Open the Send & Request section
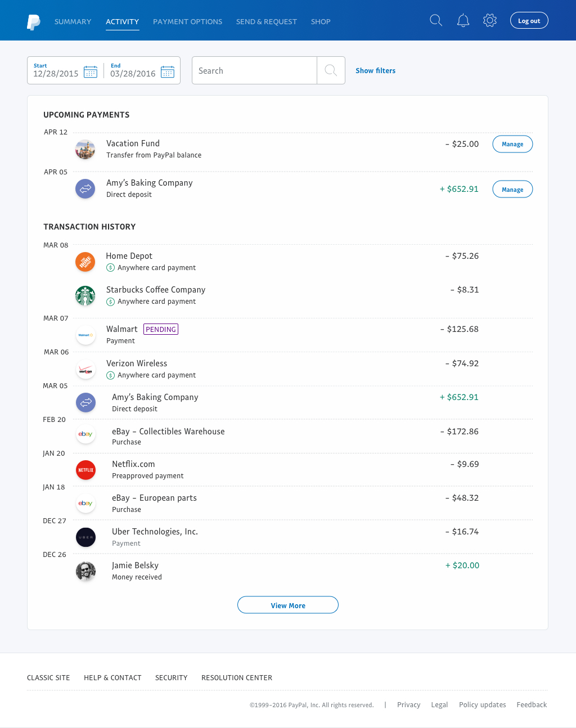The height and width of the screenshot is (728, 576). [x=266, y=21]
